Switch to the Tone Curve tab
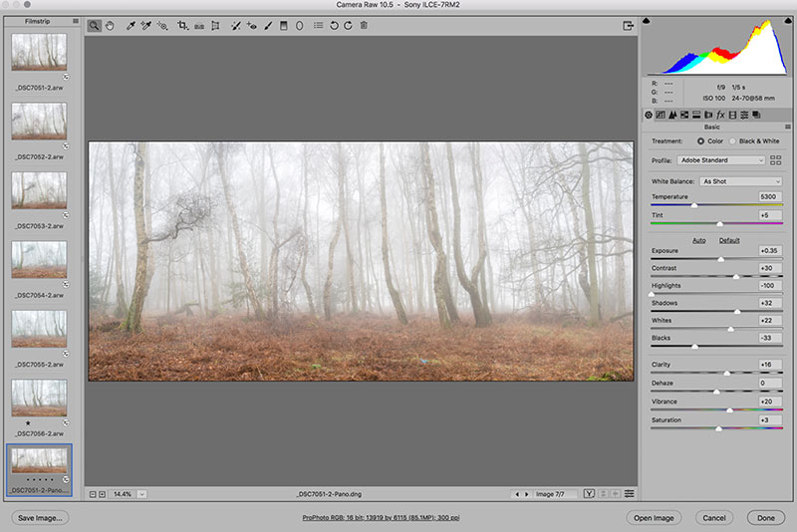797x532 pixels. (661, 115)
